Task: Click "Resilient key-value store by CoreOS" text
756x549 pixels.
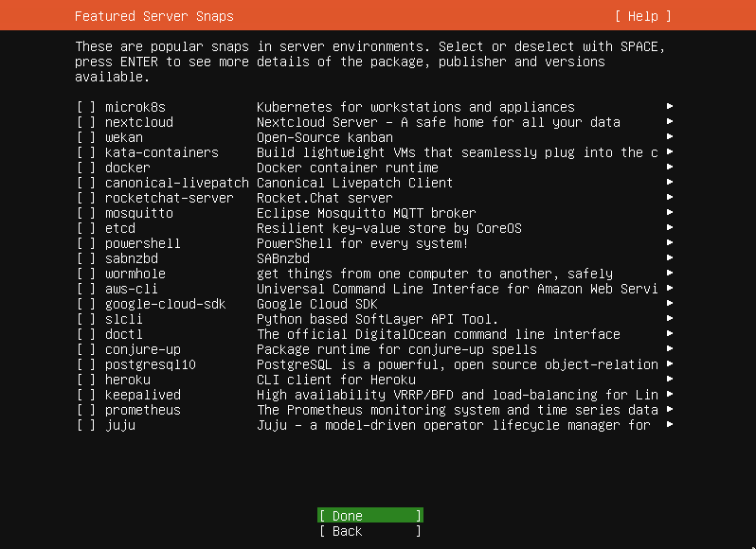Action: (x=389, y=228)
